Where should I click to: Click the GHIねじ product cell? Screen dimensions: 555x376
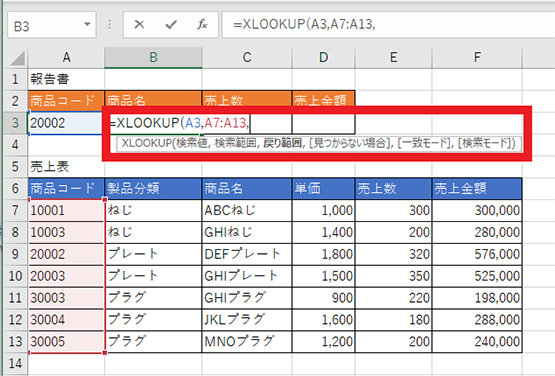[247, 232]
